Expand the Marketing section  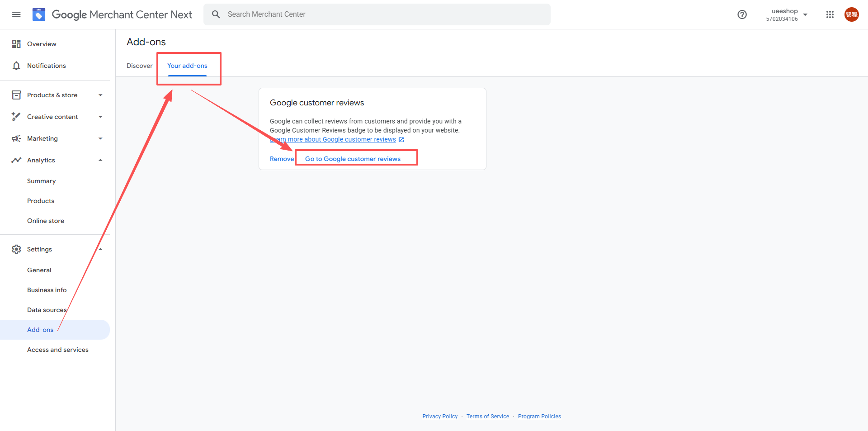pos(100,138)
